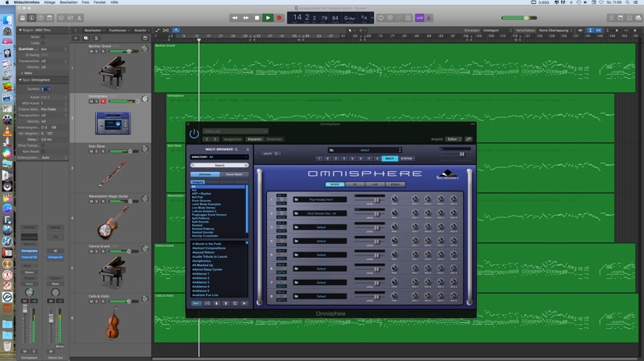Record-enable the Vienna Grand track
Screen dimensions: 644x361
coord(103,252)
